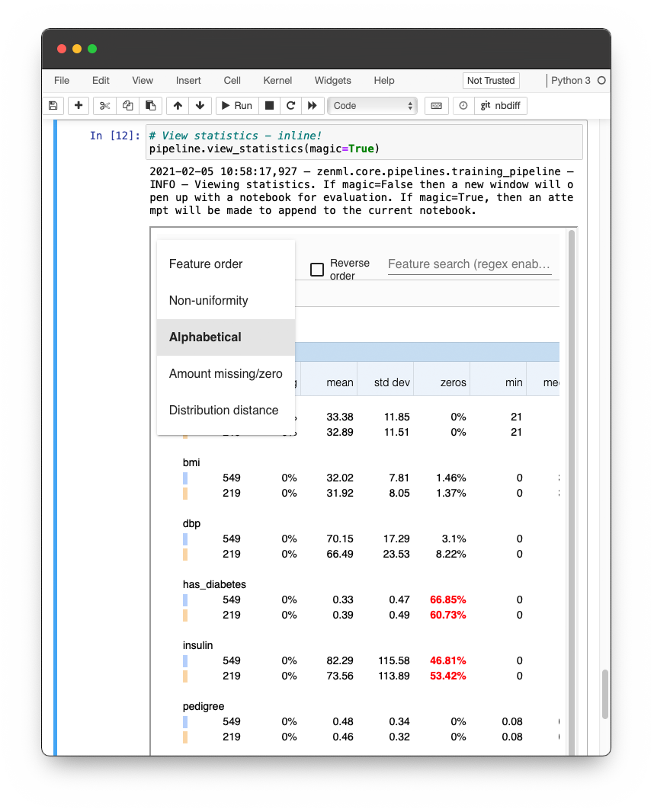This screenshot has height=812, width=654.
Task: Open git nbdiff
Action: coord(501,106)
